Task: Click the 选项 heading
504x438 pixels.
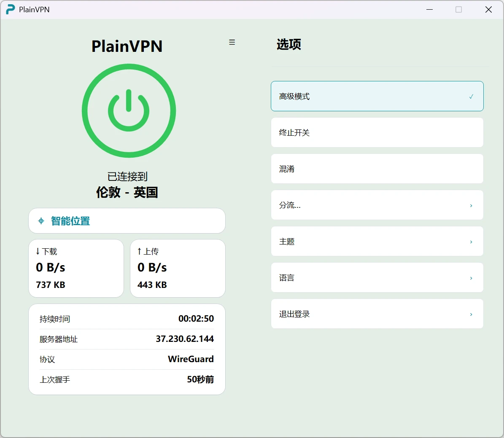Action: pyautogui.click(x=288, y=44)
